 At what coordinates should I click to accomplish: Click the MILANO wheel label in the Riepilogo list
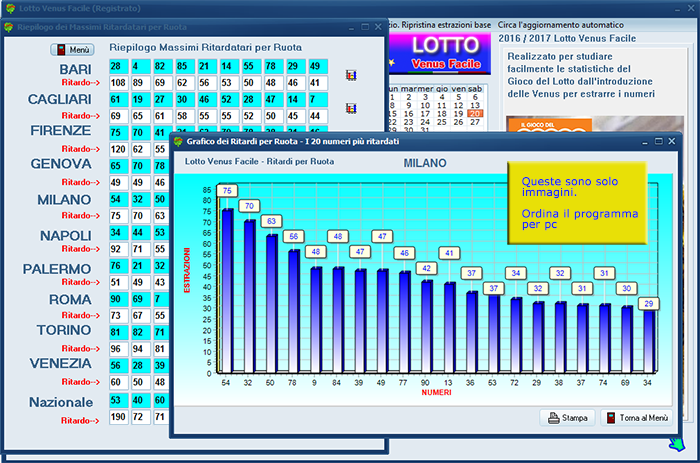[x=64, y=200]
